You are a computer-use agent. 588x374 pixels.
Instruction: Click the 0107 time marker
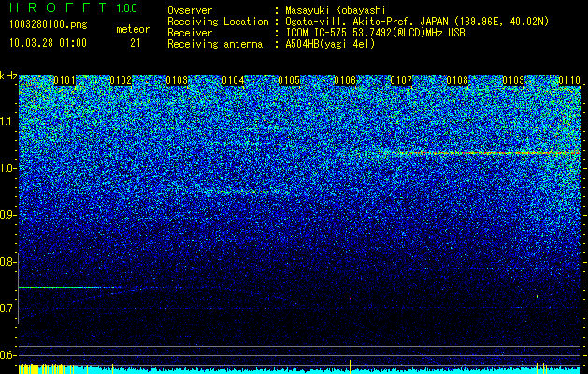(x=401, y=80)
